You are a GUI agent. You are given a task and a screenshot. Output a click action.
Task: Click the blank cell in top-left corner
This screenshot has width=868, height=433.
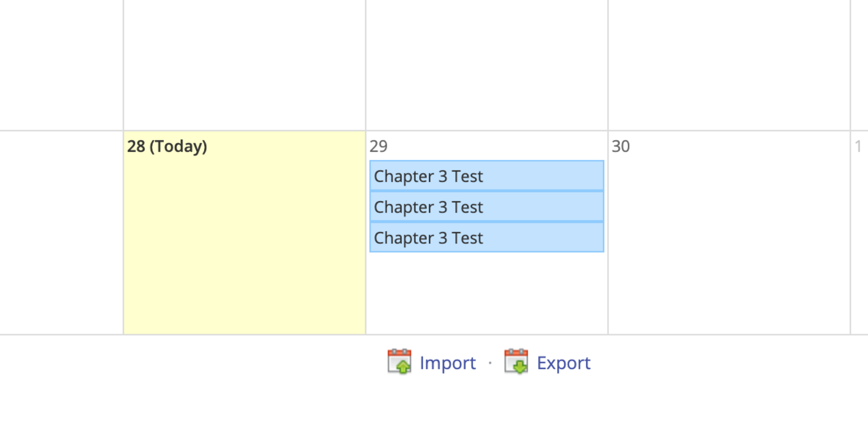click(61, 64)
